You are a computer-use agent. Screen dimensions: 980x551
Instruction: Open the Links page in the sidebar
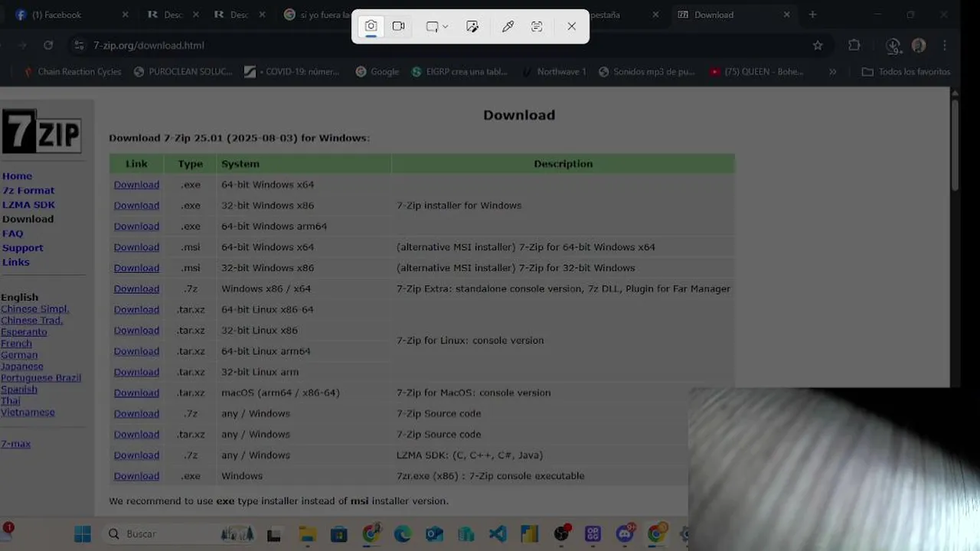[15, 262]
